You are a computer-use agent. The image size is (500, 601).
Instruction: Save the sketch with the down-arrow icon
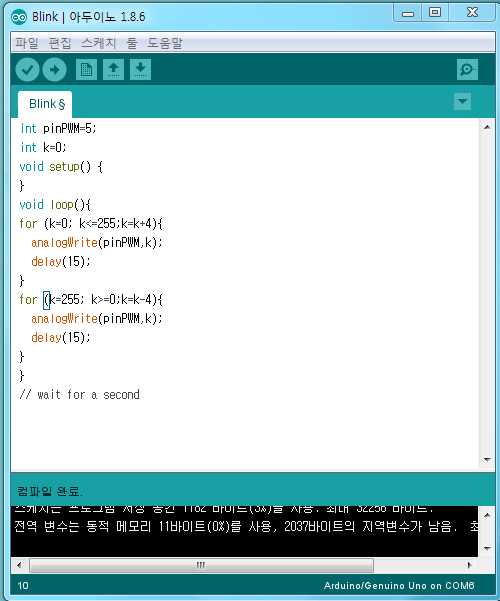(140, 69)
